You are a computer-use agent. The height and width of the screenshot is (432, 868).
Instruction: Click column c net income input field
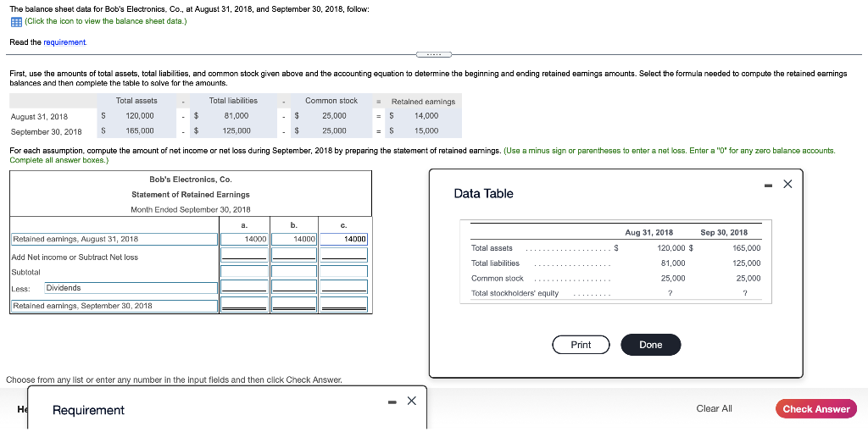(x=344, y=254)
